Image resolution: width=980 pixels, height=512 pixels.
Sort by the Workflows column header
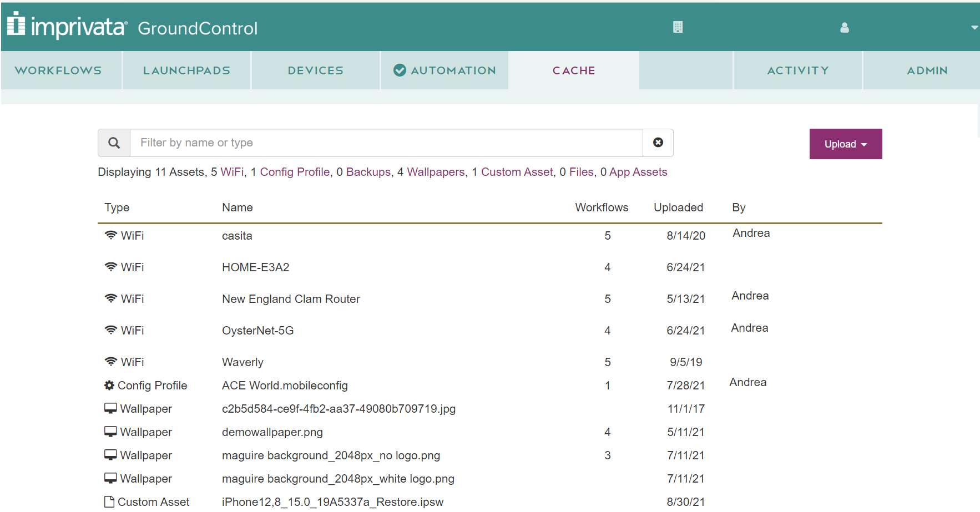coord(602,207)
